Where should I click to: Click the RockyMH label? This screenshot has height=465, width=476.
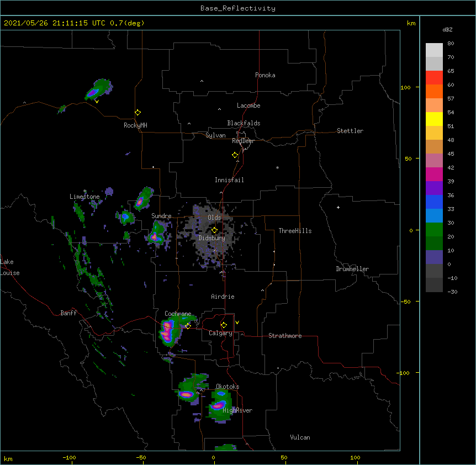click(135, 125)
